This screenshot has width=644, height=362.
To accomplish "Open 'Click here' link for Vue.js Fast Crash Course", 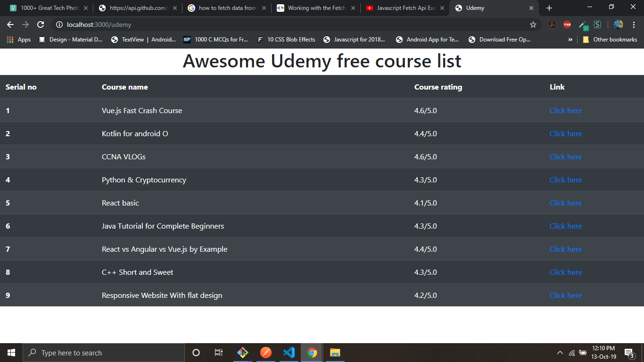I will coord(565,110).
